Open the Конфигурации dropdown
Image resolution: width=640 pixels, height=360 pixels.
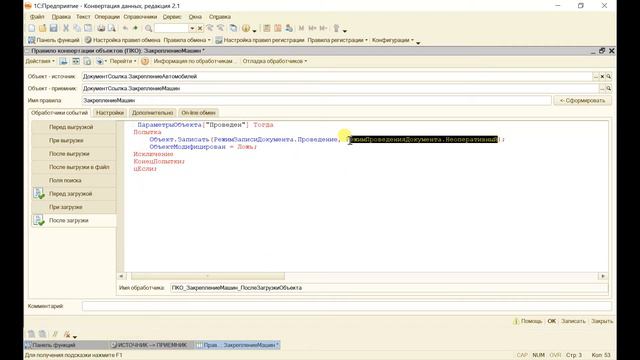(393, 40)
